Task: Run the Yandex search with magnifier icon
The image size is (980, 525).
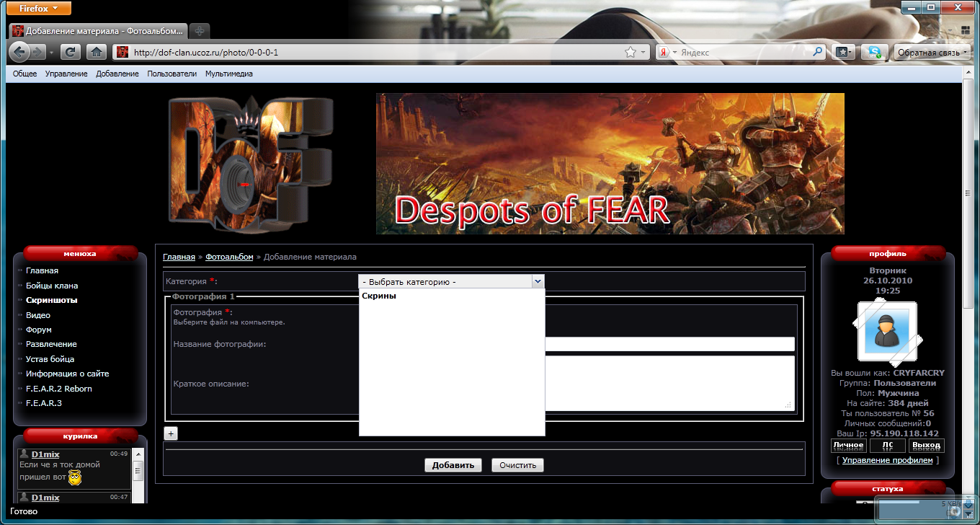Action: pos(818,52)
